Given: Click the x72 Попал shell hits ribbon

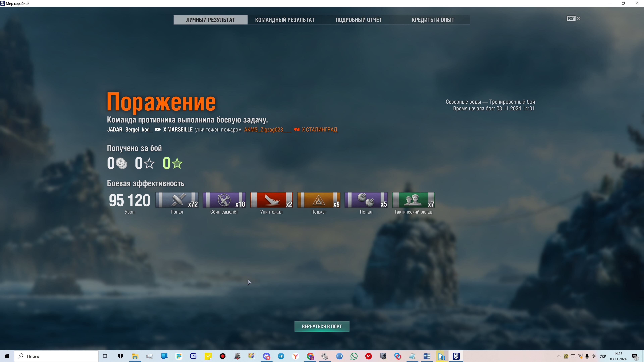Looking at the screenshot, I should click(x=177, y=200).
